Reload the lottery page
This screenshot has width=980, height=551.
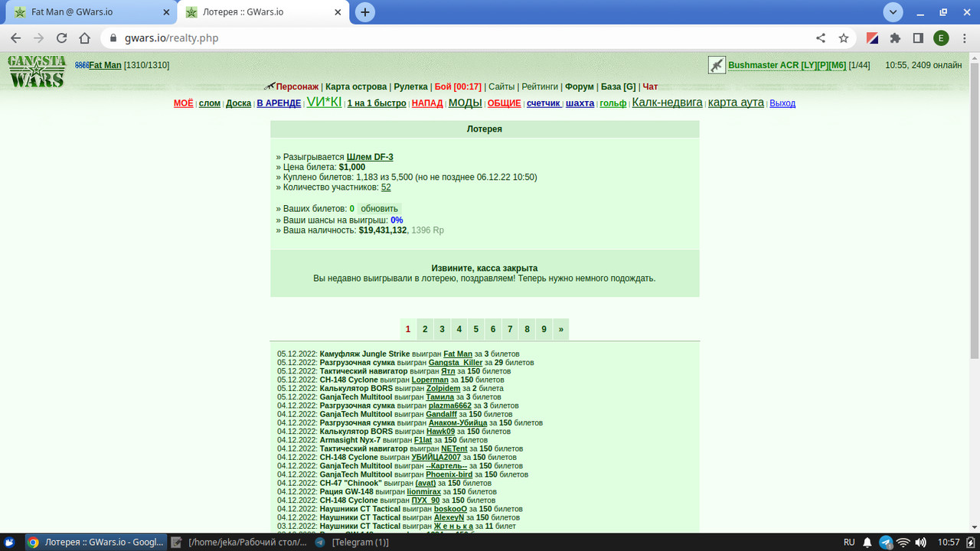(62, 38)
